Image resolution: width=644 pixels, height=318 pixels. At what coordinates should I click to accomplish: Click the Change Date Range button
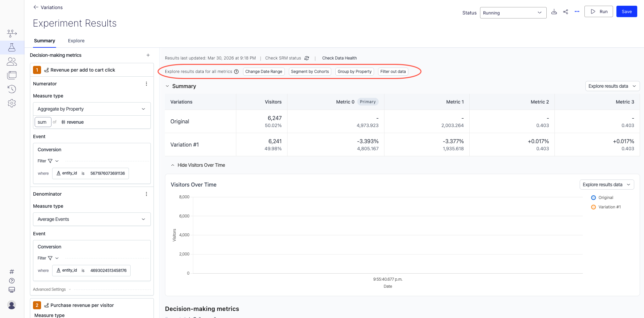click(x=264, y=72)
